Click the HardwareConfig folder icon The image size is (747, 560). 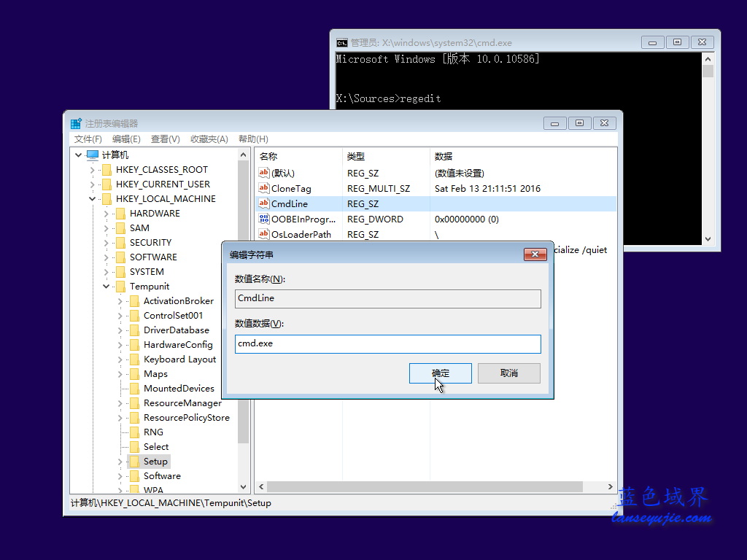click(x=135, y=345)
